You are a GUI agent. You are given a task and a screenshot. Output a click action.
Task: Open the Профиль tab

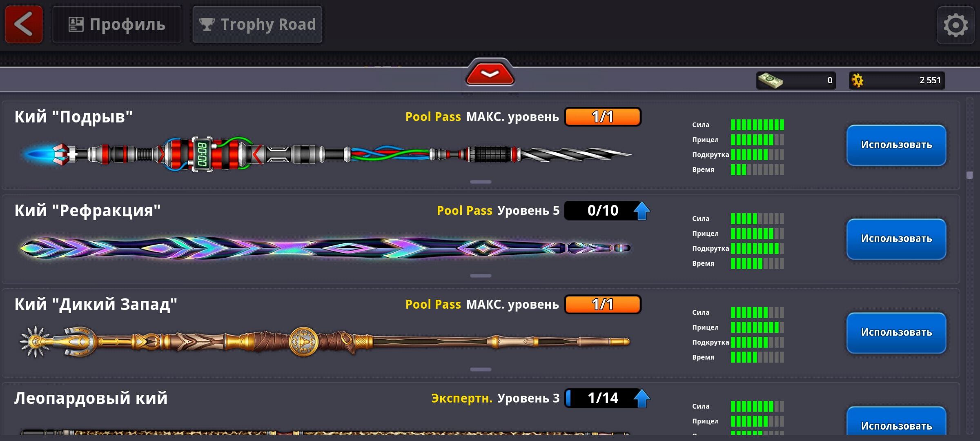117,24
